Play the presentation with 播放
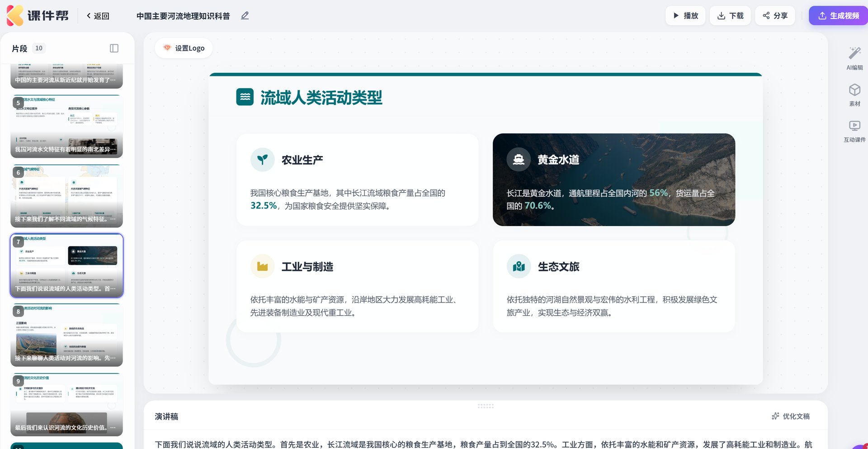This screenshot has width=868, height=449. 685,16
